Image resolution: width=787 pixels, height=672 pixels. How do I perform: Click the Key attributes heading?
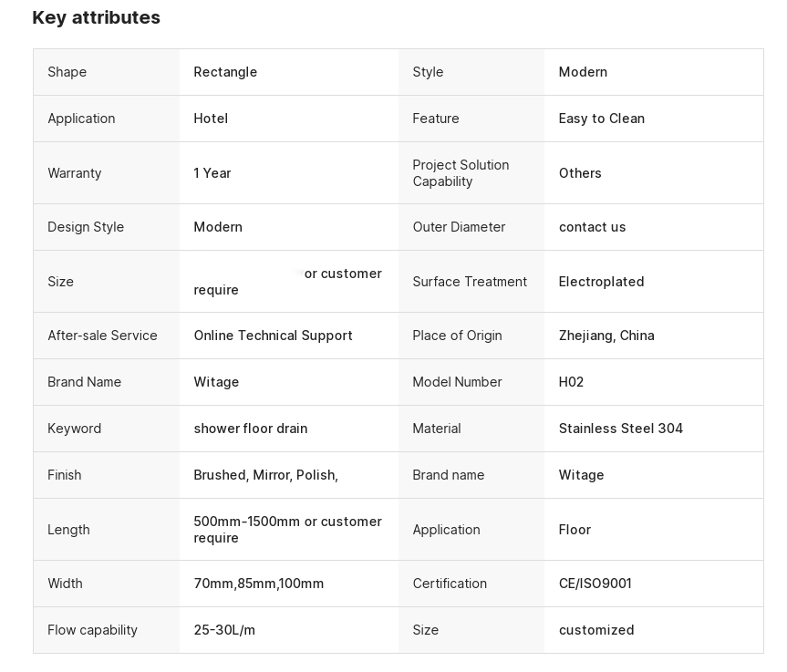96,17
